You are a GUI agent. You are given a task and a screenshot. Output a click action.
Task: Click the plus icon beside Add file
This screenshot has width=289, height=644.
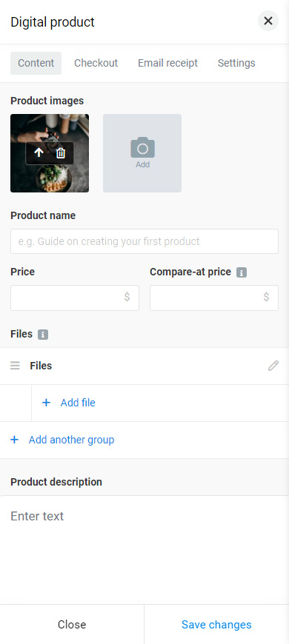coord(47,403)
